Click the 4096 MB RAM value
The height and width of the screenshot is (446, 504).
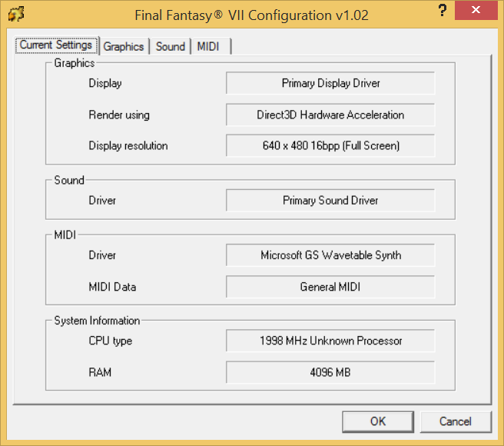click(330, 372)
